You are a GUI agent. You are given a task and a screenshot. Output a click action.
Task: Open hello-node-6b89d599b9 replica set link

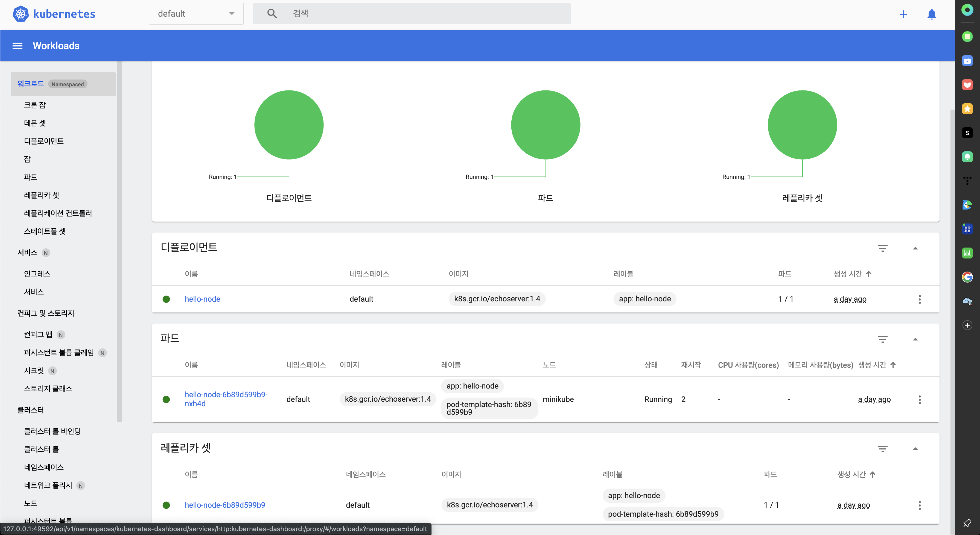click(225, 505)
